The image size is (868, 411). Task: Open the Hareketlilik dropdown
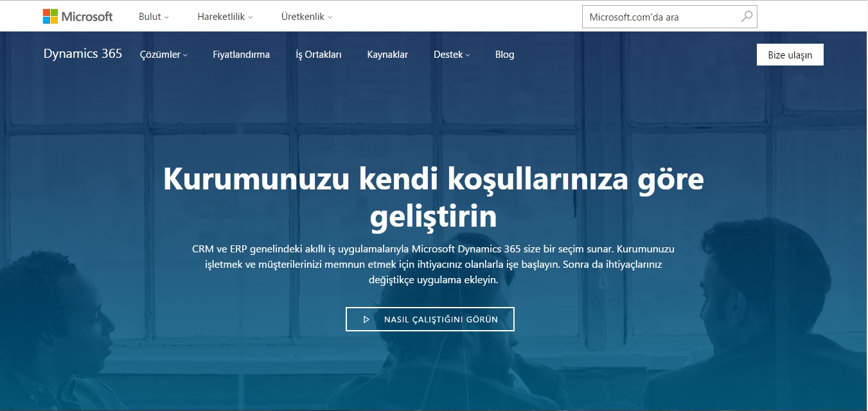[225, 17]
